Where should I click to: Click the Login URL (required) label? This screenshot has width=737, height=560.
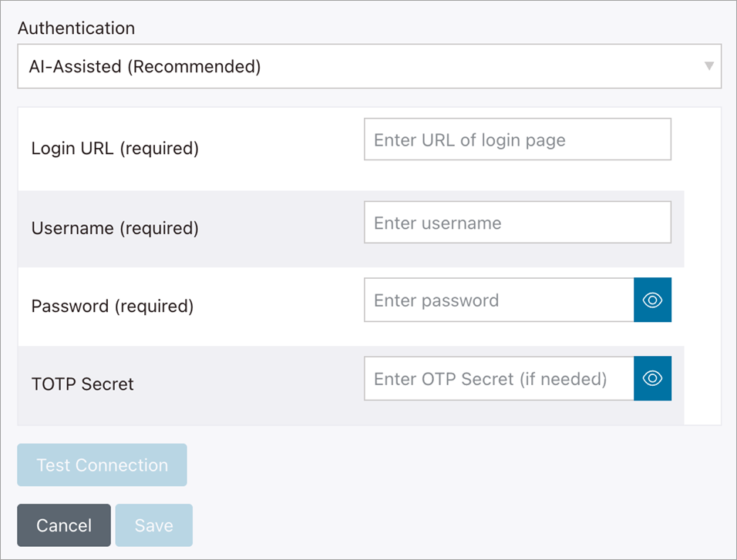point(115,148)
